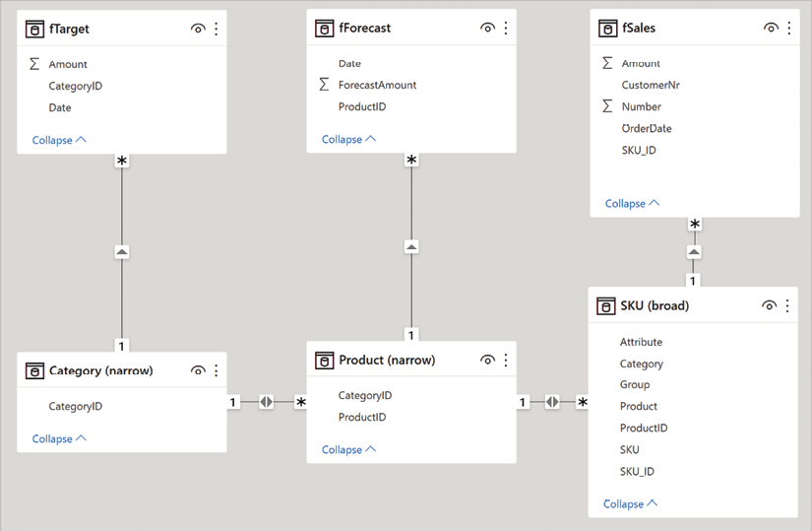This screenshot has width=812, height=531.
Task: Click bidirectional filter icon between Category and Product
Action: point(266,402)
